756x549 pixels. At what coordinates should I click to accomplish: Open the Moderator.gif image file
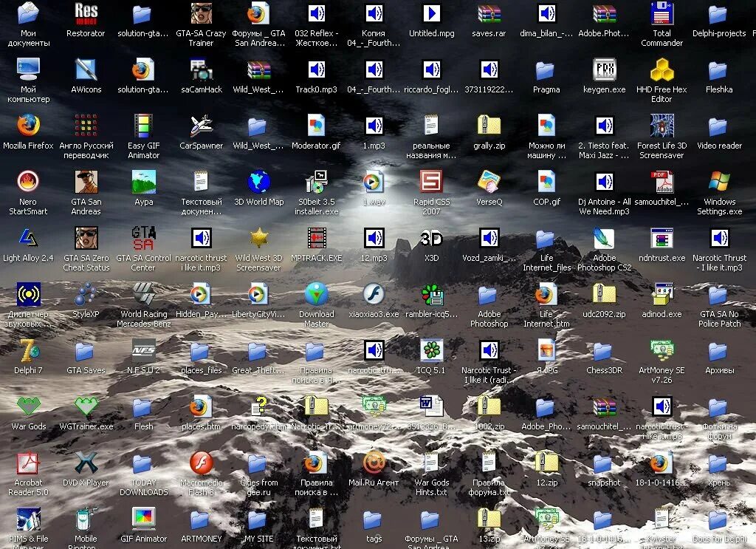click(x=316, y=126)
